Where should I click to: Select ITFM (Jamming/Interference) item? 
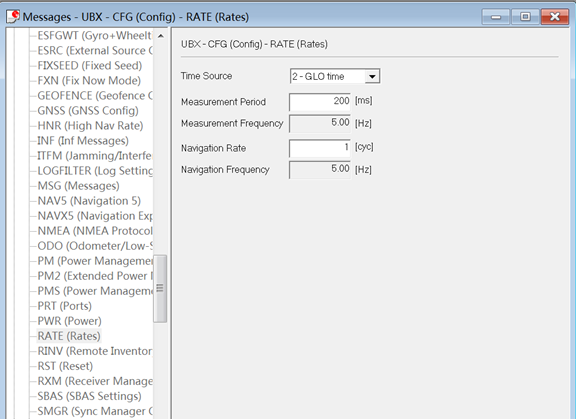pos(94,156)
